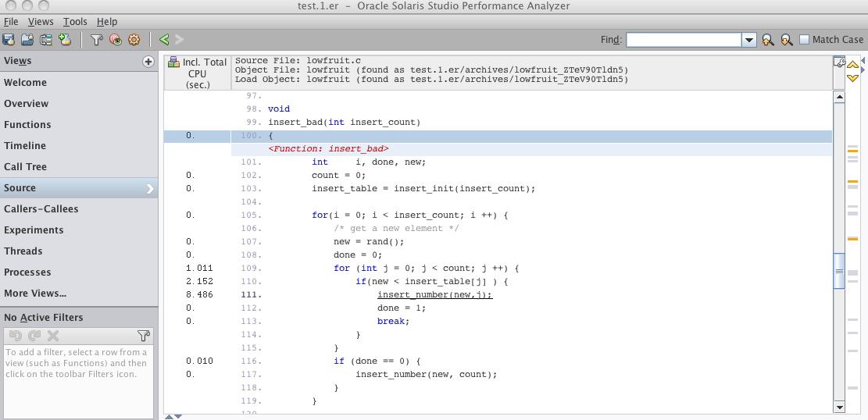The width and height of the screenshot is (868, 420).
Task: Click the Incl. Total CPU metric icon
Action: point(173,62)
